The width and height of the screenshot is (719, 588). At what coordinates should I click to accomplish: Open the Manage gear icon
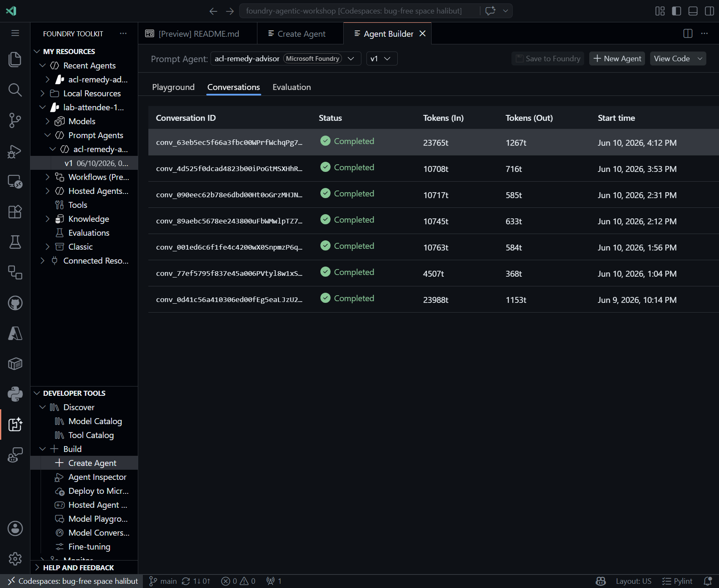click(15, 559)
